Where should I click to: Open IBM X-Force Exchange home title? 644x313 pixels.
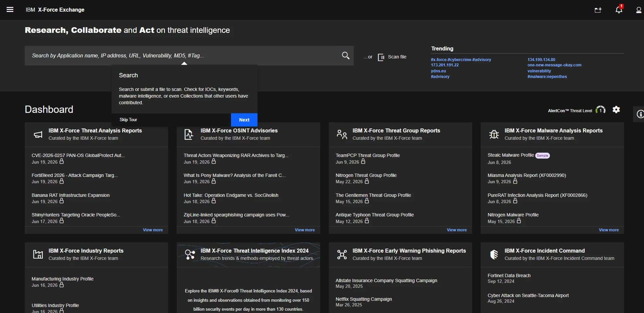(x=55, y=10)
